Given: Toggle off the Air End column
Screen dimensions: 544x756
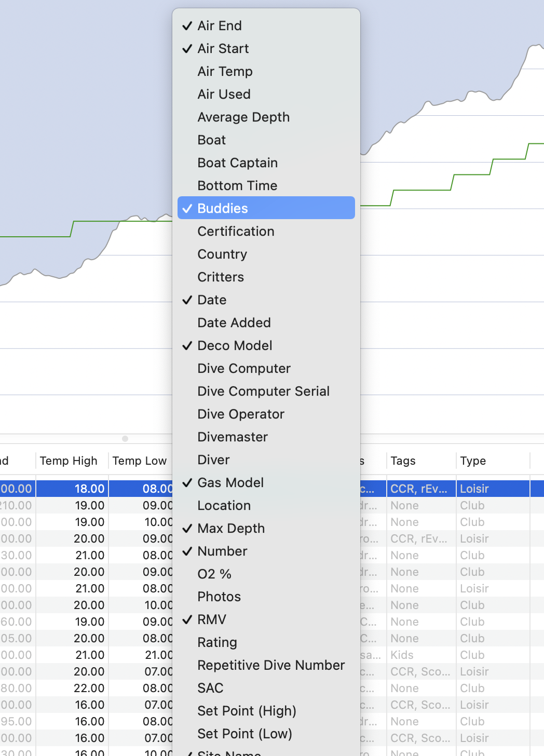Looking at the screenshot, I should (x=219, y=25).
